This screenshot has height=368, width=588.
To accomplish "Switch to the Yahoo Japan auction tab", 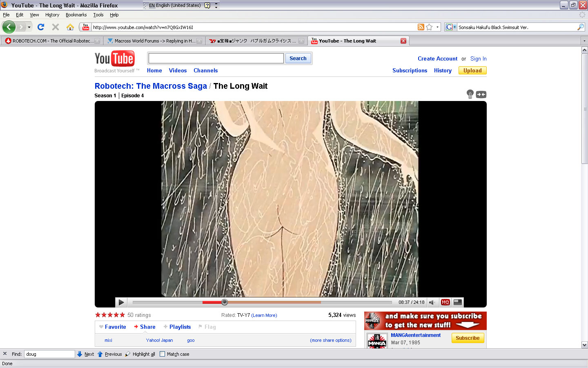I will 256,41.
